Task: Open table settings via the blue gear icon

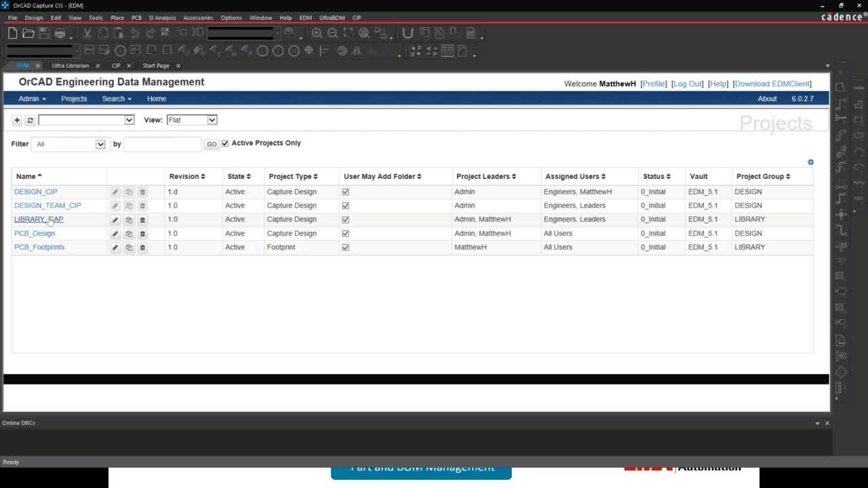Action: pos(810,162)
